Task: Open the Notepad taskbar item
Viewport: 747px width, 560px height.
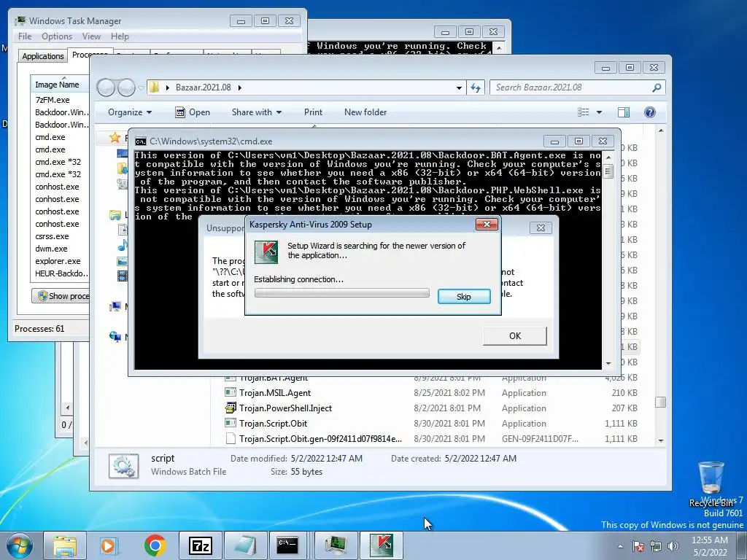Action: [245, 545]
